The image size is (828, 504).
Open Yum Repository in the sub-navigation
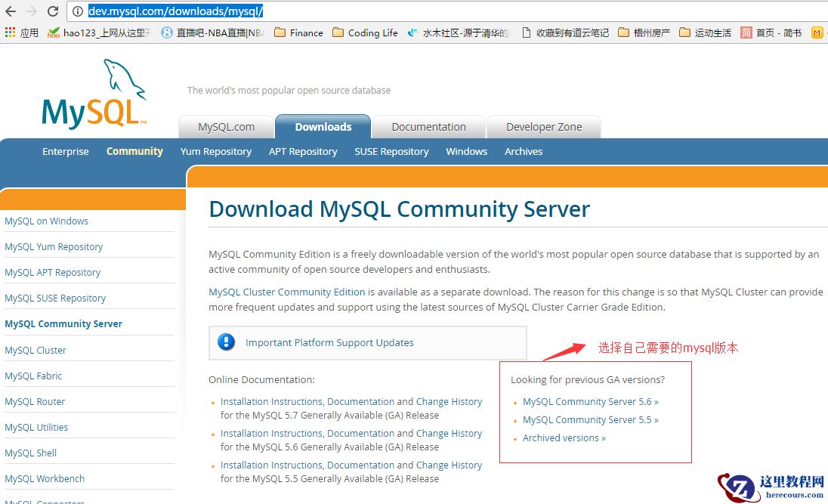click(x=215, y=151)
